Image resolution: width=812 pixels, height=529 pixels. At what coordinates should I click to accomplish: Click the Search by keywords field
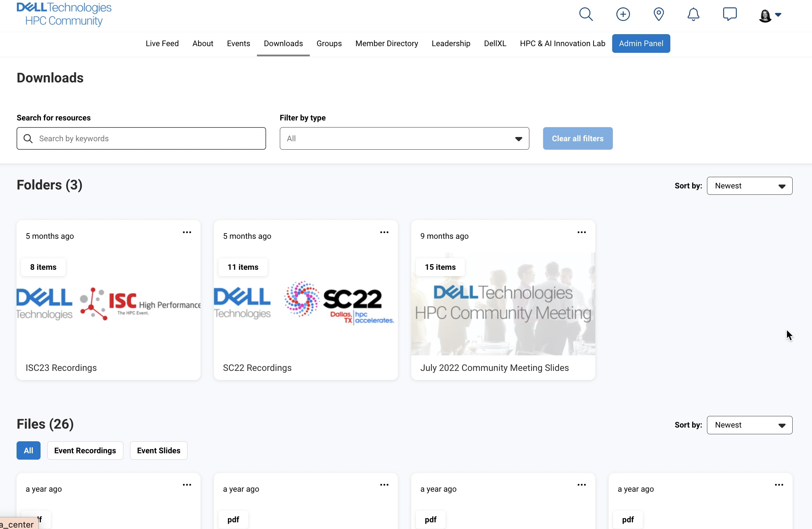tap(148, 138)
